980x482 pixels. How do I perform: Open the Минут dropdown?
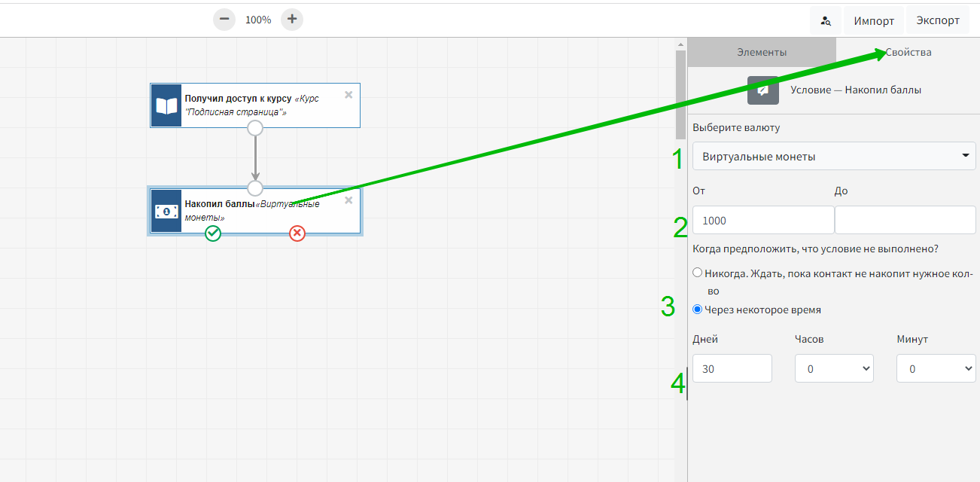pyautogui.click(x=936, y=369)
